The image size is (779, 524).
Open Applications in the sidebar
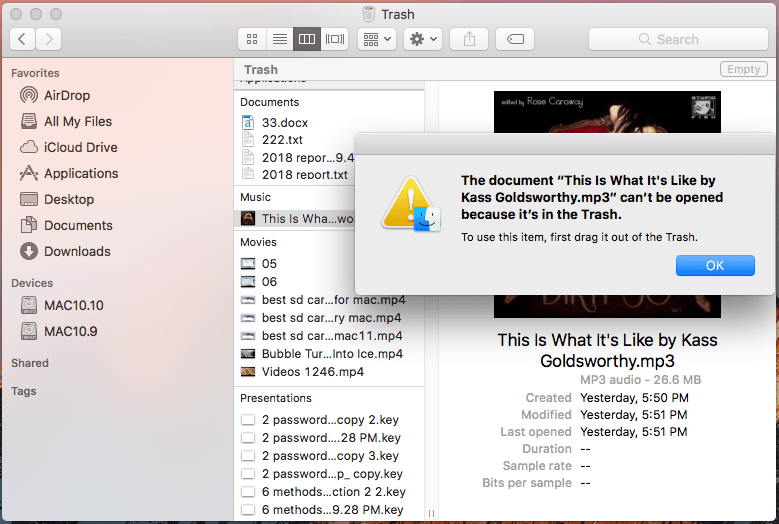[81, 173]
